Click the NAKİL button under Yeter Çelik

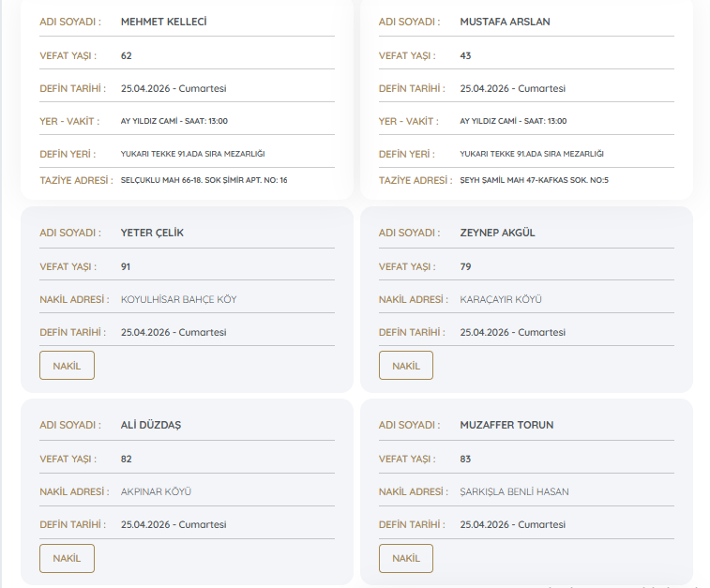[x=67, y=366]
